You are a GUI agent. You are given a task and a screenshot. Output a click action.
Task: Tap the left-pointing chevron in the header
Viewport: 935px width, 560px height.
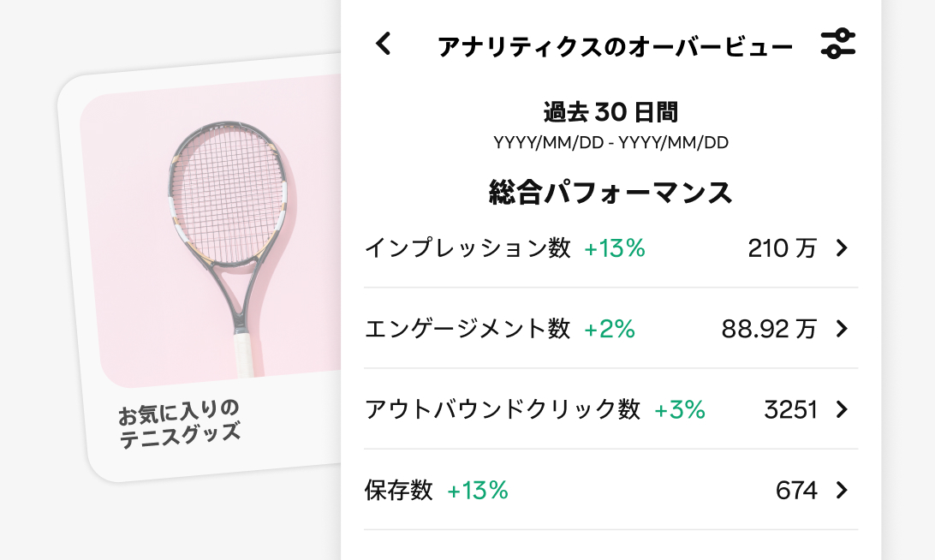click(x=383, y=44)
